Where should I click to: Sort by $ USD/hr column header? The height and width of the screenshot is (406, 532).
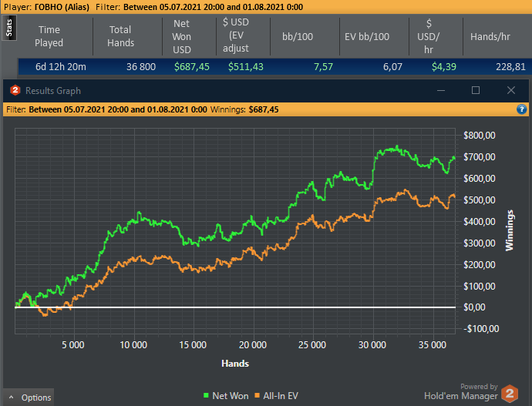(x=428, y=36)
